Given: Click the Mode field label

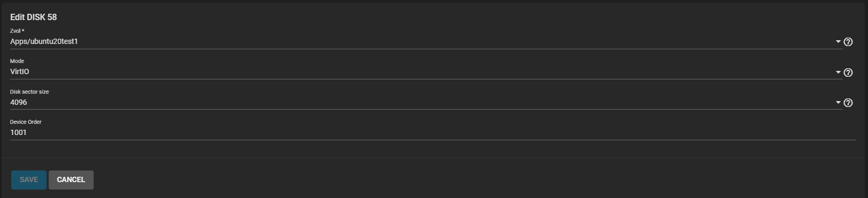Looking at the screenshot, I should [x=17, y=61].
